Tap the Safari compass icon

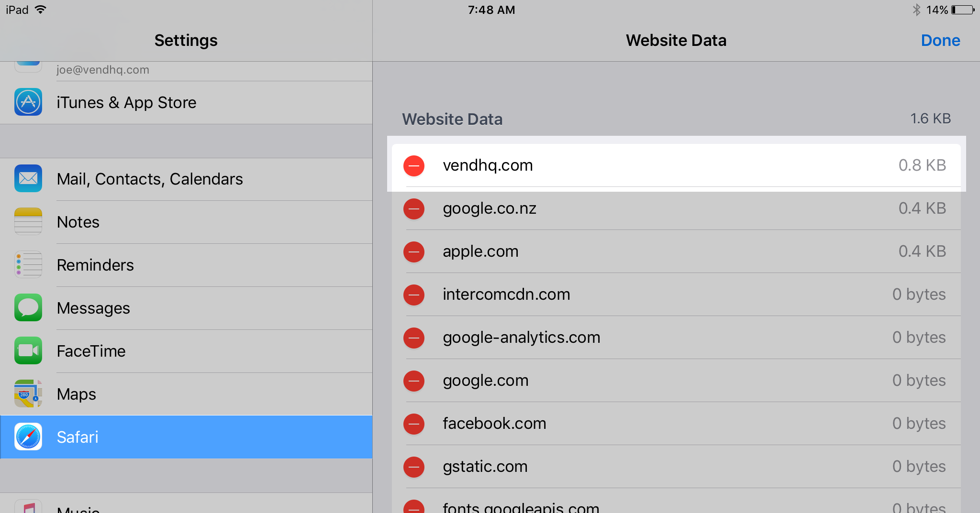point(28,437)
